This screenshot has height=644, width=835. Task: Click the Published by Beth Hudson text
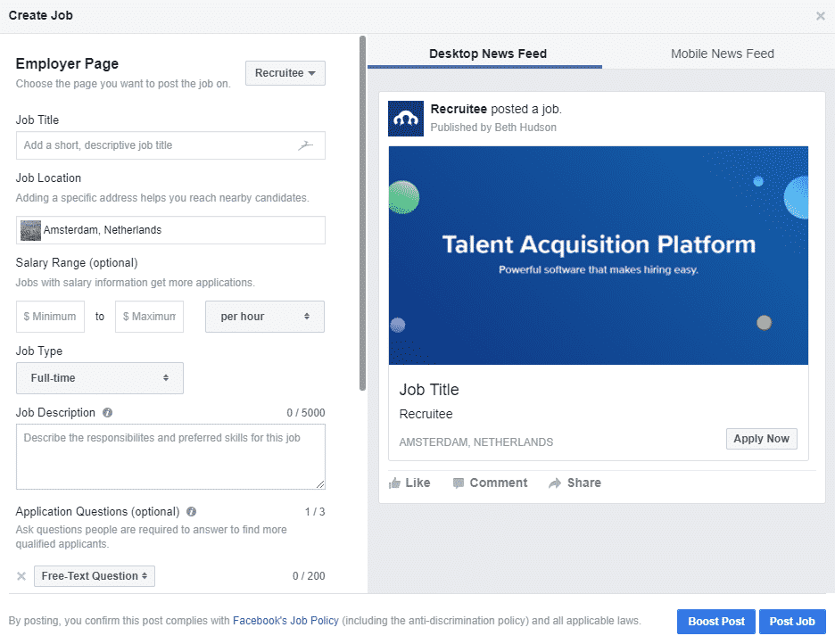tap(493, 128)
